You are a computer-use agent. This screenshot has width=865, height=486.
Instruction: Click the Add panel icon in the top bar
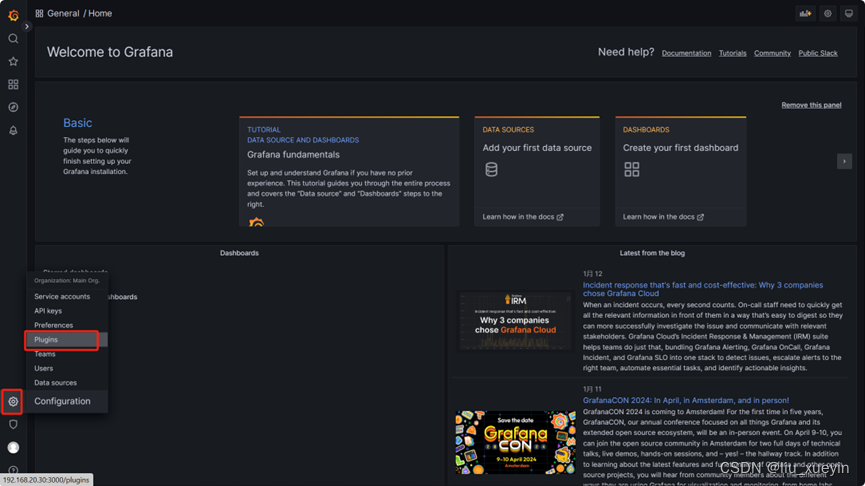805,13
